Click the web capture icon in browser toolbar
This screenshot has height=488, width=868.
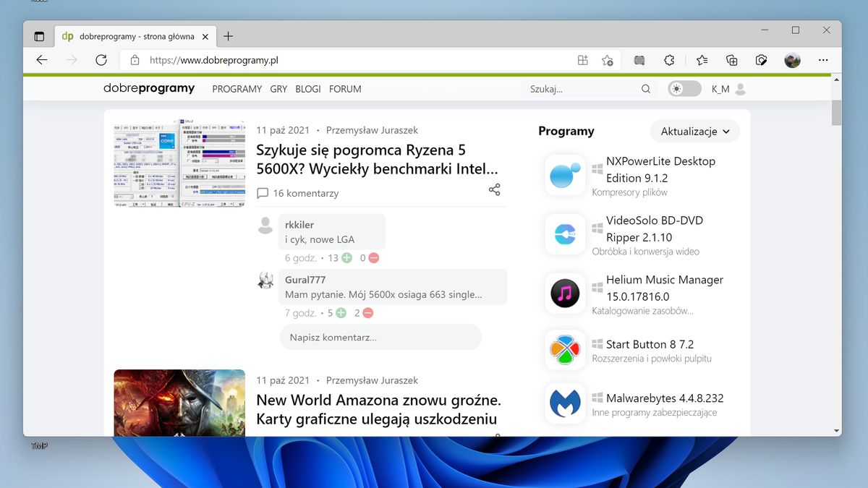tap(761, 60)
